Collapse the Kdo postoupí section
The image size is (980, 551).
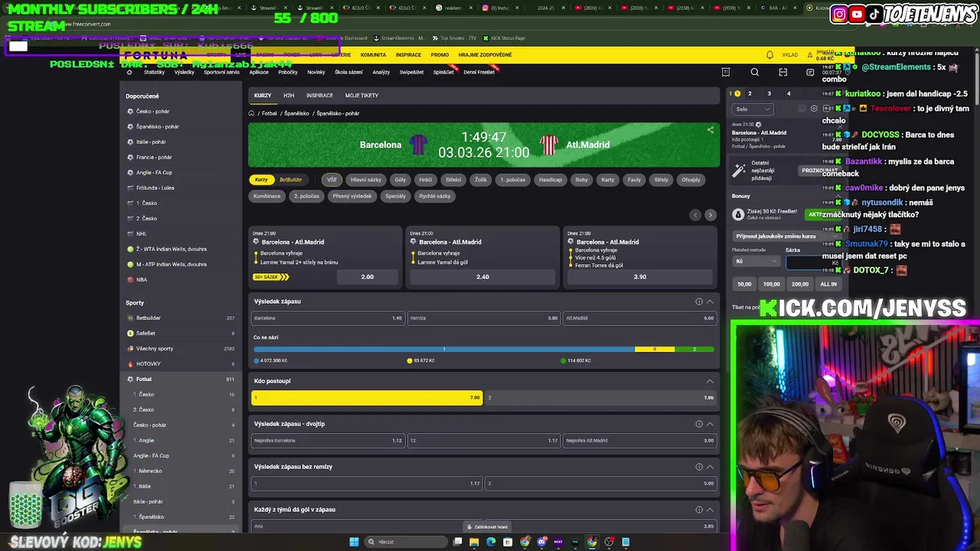710,381
